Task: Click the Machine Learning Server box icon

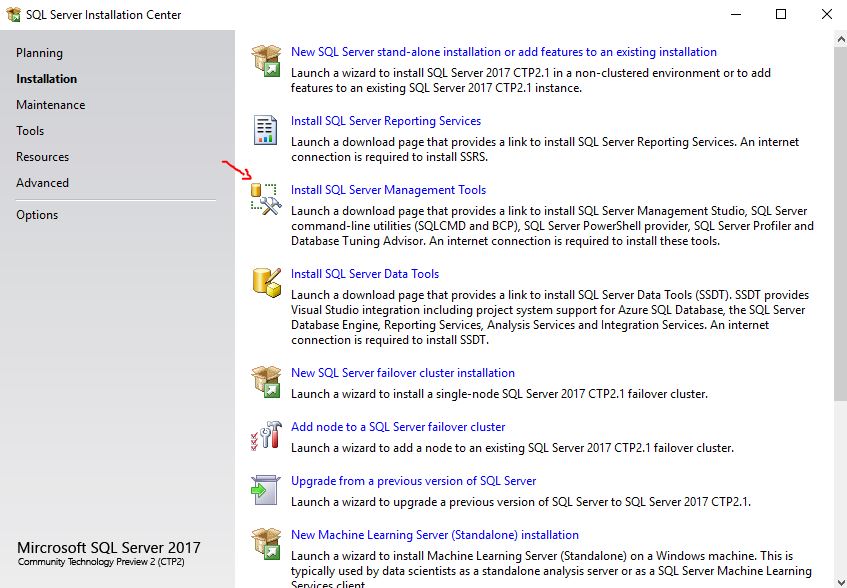Action: [266, 543]
